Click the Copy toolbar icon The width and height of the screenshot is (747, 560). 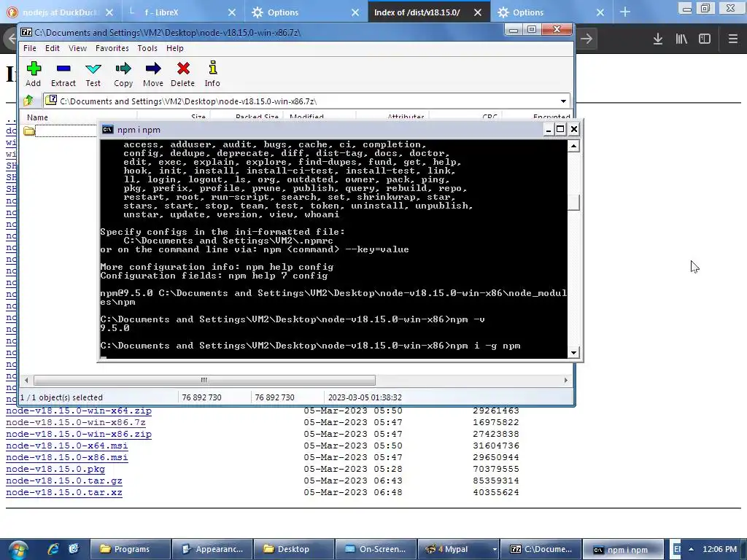coord(123,74)
